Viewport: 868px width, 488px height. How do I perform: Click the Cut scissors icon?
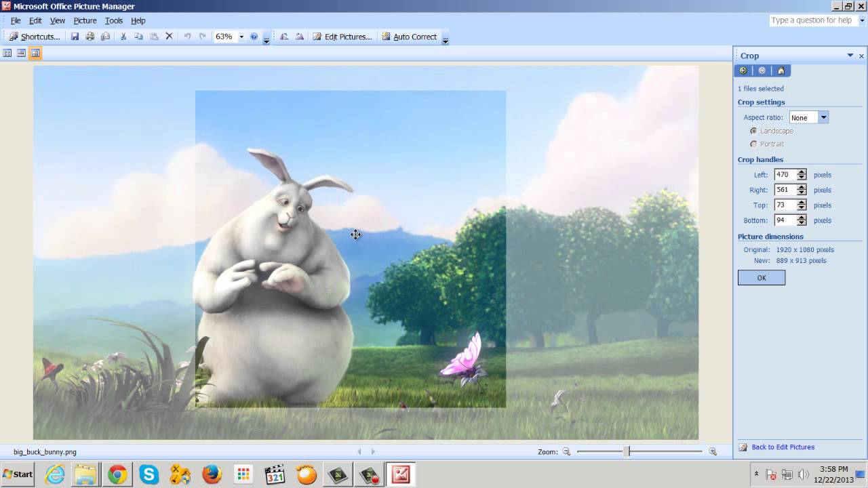coord(123,37)
